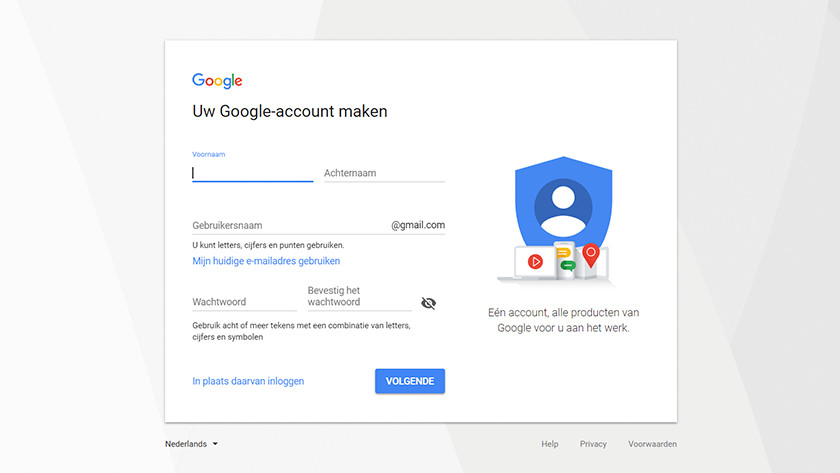Click the green chat bubble icon
The image size is (840, 473).
[568, 265]
